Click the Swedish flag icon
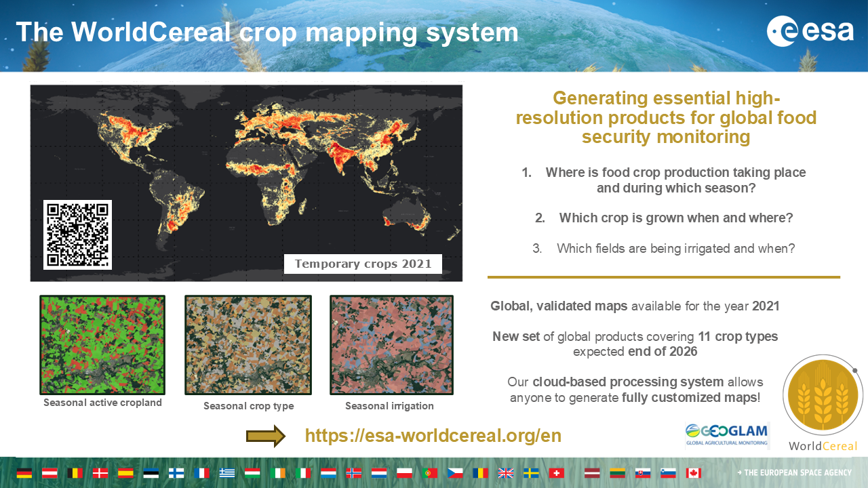The width and height of the screenshot is (868, 488). pos(531,473)
